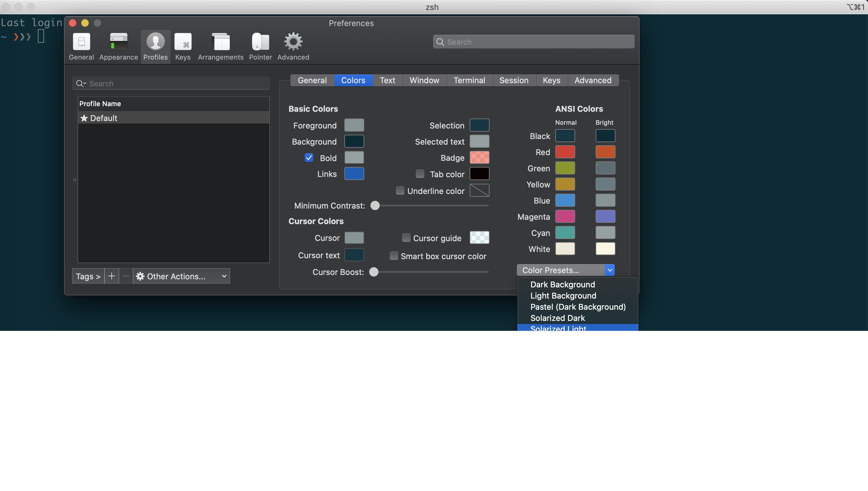Click the Bold color swatch

tap(354, 157)
